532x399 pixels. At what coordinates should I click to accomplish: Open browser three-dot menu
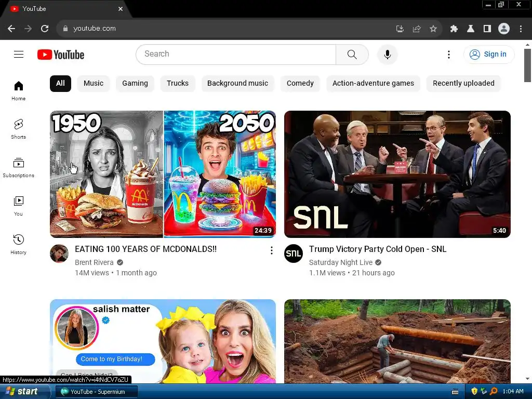click(521, 29)
